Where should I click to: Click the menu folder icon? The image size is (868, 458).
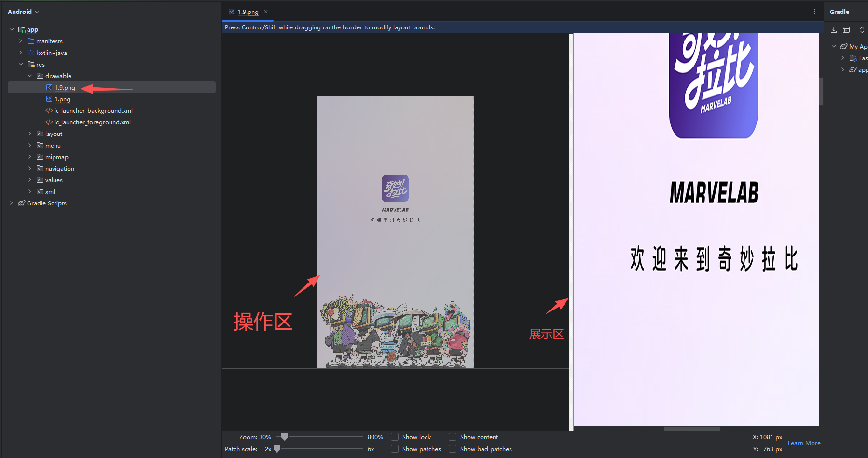pos(40,145)
